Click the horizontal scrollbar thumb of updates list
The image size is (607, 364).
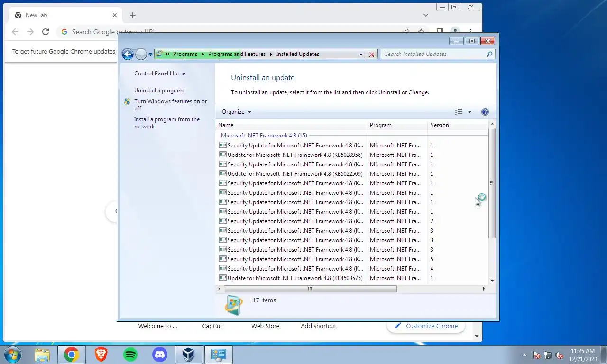[x=310, y=289]
